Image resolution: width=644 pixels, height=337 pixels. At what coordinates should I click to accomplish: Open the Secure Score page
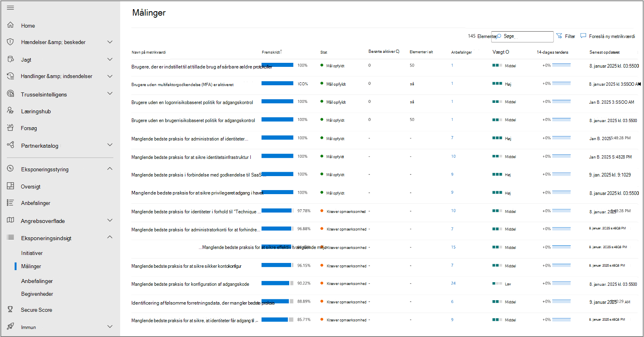36,310
